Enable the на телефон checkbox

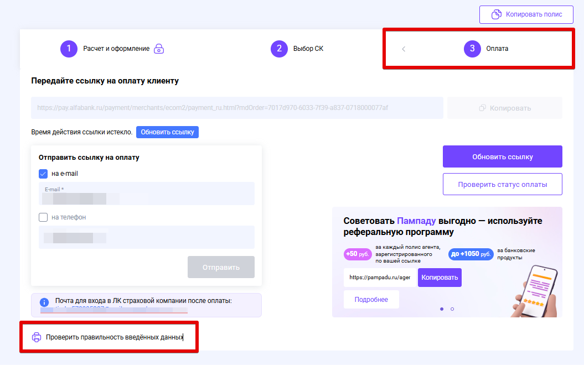[43, 217]
